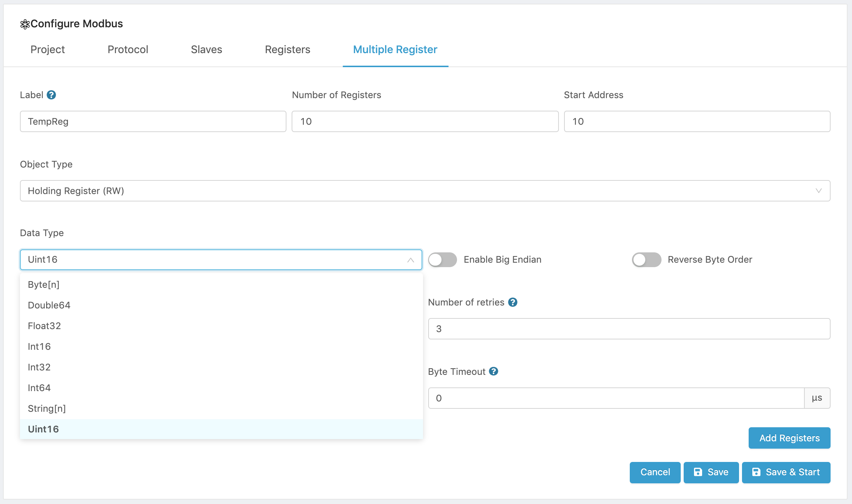Focus the Number of retries field
Screen dimensions: 852x504
[x=629, y=329]
